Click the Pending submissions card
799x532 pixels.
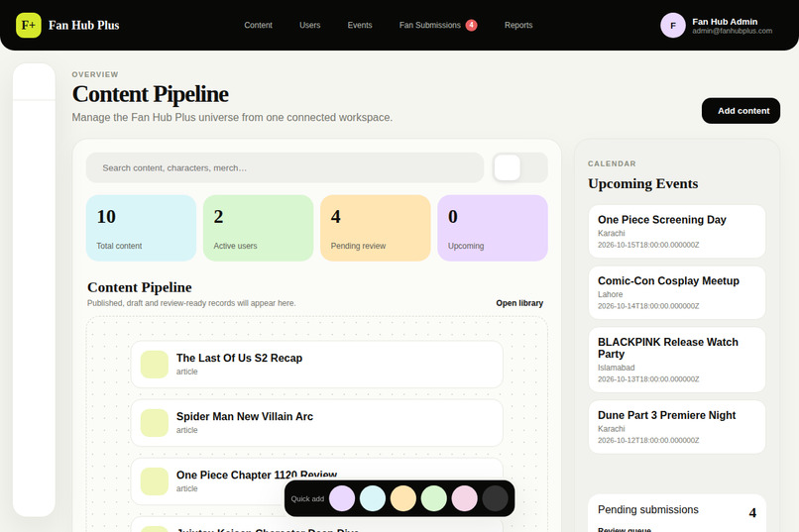click(x=677, y=513)
